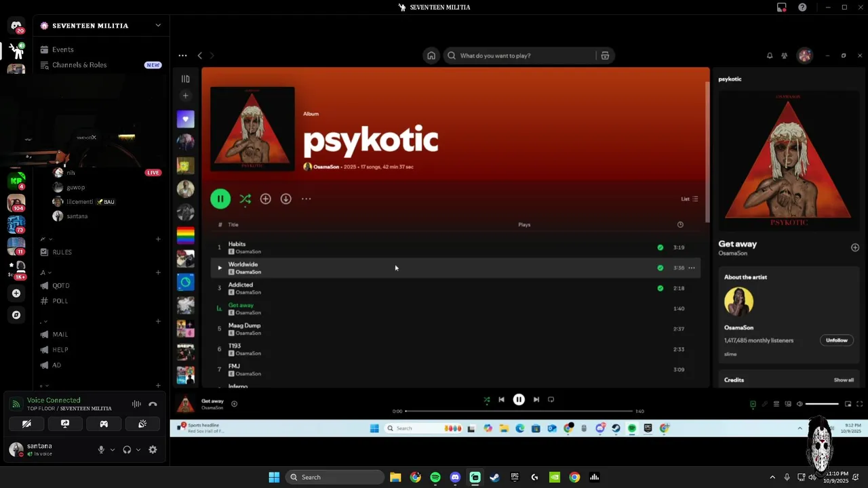Add psykotic album to library with plus icon

tap(266, 199)
